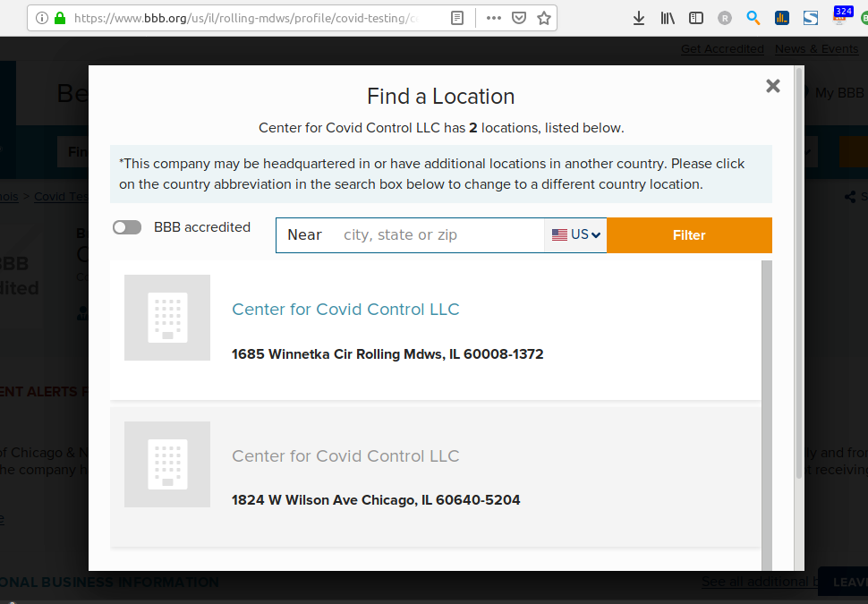This screenshot has height=604, width=868.
Task: Open the News & Events link
Action: click(816, 49)
